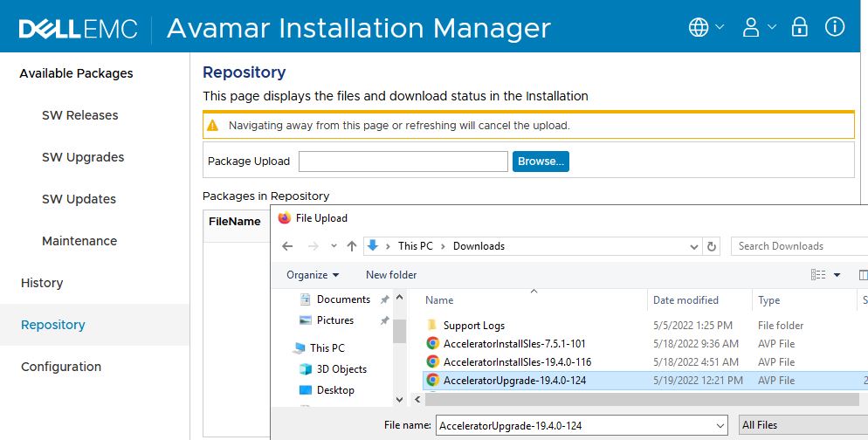Open the File name combo box dropdown

pos(720,425)
